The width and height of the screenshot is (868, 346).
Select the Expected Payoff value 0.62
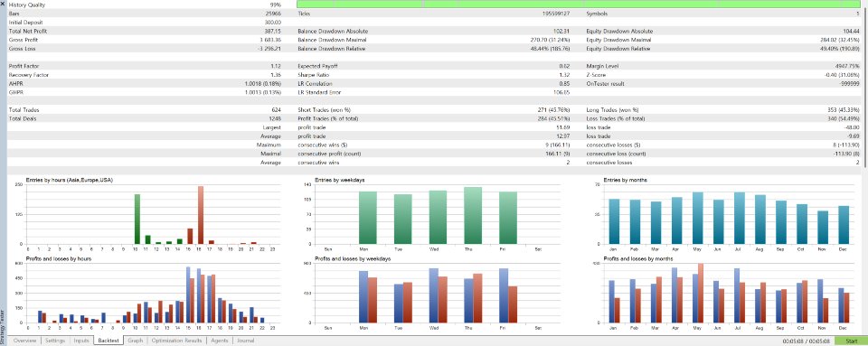[x=565, y=66]
